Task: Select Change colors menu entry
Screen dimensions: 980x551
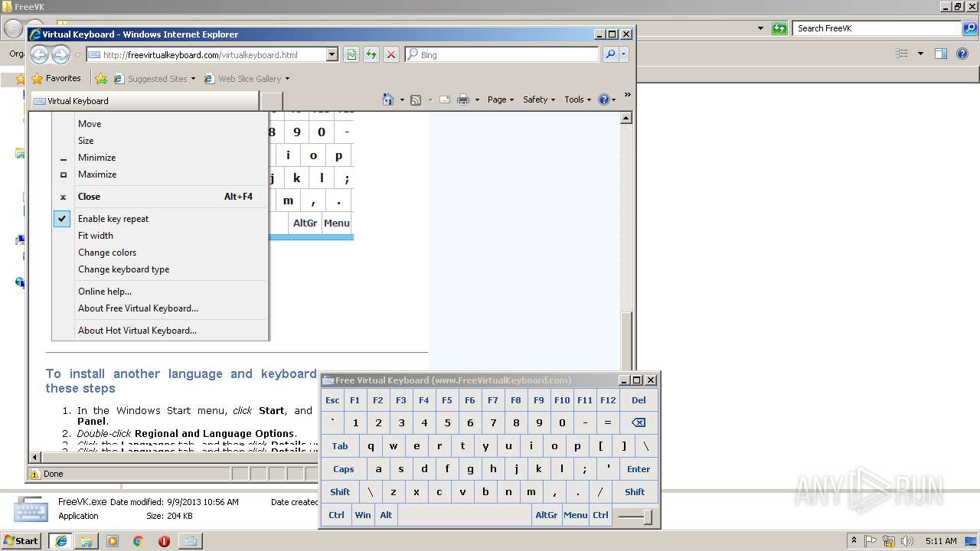Action: [x=107, y=253]
